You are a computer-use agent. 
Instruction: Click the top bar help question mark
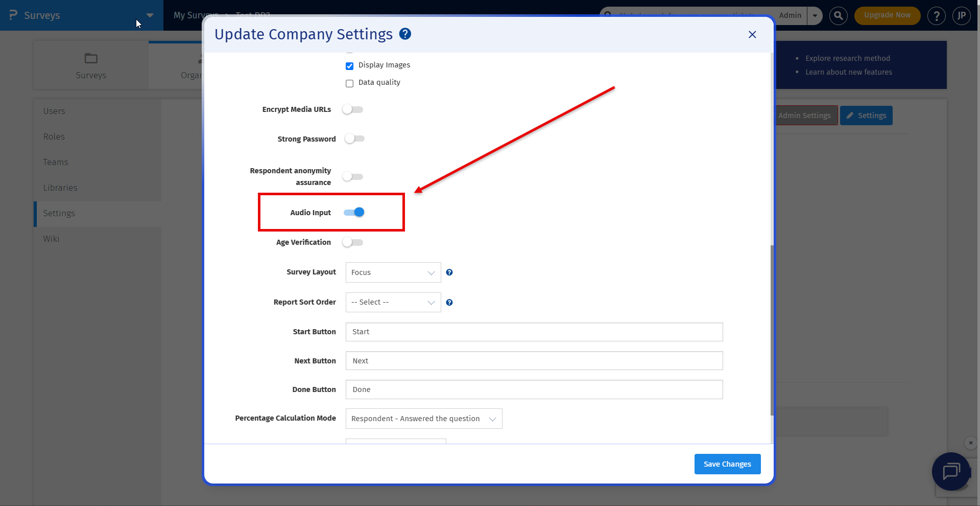coord(936,16)
